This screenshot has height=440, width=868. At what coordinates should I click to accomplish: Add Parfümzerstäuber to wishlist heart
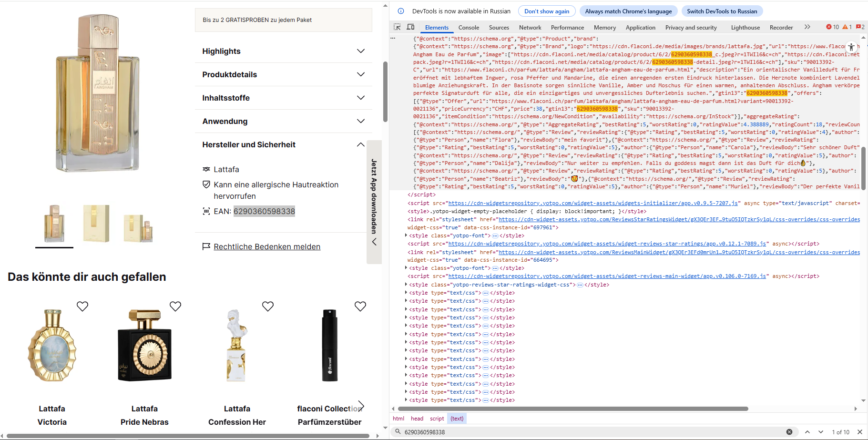click(360, 306)
